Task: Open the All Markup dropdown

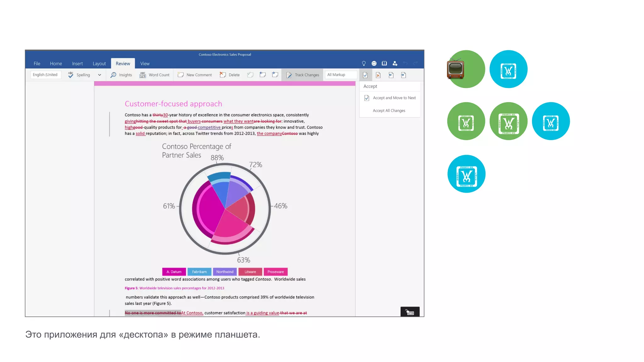Action: click(x=341, y=75)
